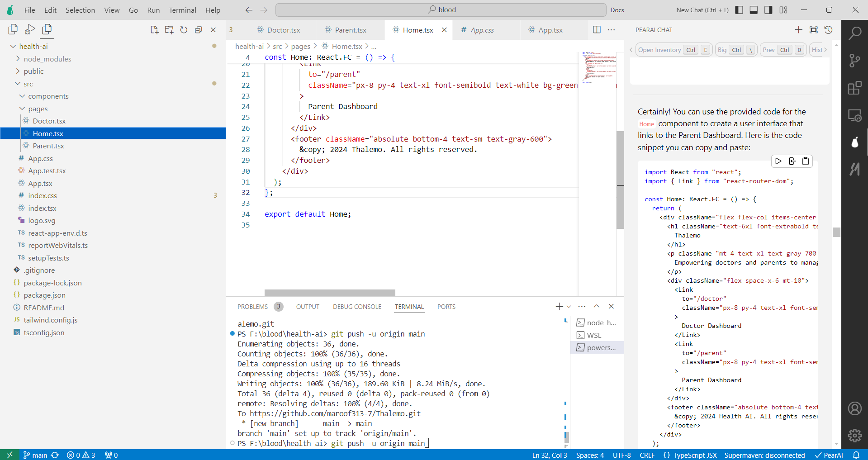Collapse the components folder
The width and height of the screenshot is (868, 460).
click(48, 96)
